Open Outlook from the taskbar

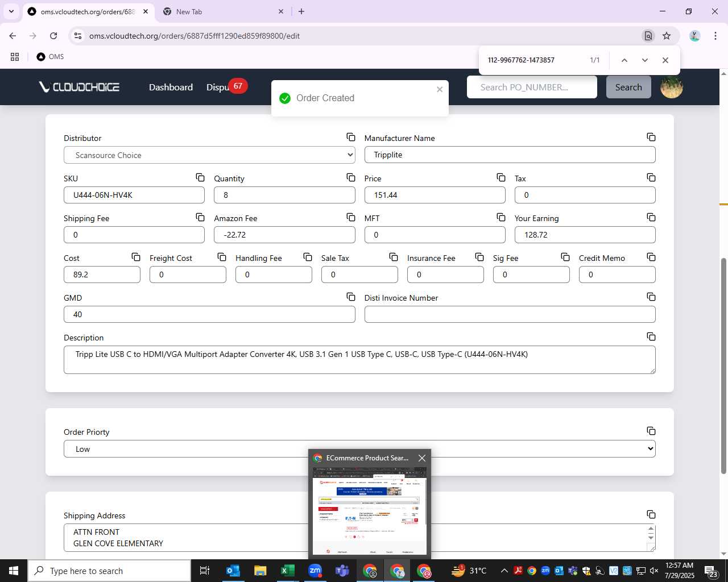point(233,571)
